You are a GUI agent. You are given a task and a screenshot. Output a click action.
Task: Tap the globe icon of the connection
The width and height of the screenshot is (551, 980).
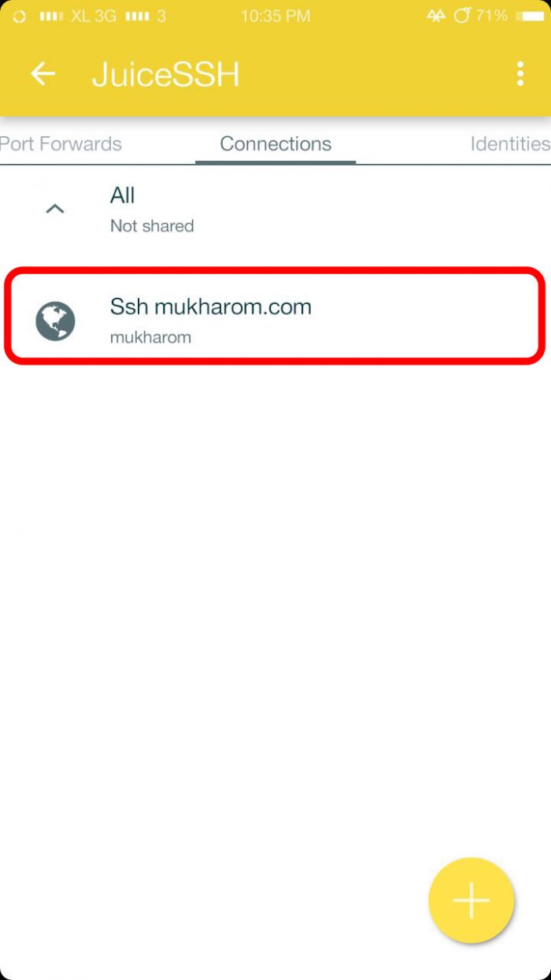point(55,321)
